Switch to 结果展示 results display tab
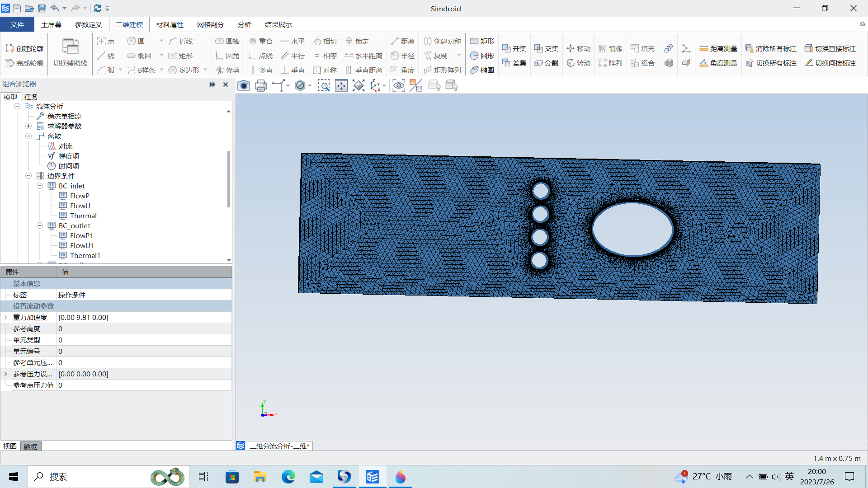This screenshot has width=868, height=488. (278, 24)
